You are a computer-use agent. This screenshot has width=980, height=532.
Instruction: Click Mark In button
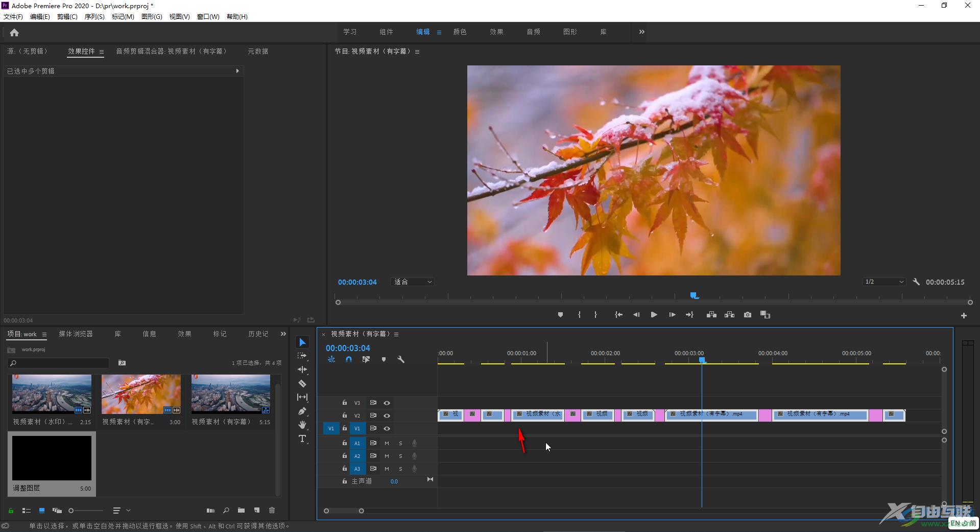click(x=579, y=315)
